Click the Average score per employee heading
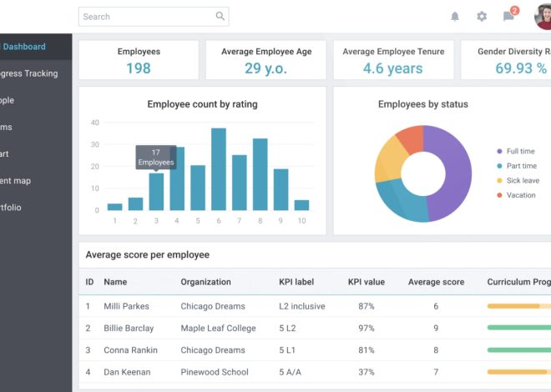This screenshot has height=392, width=551. click(147, 254)
